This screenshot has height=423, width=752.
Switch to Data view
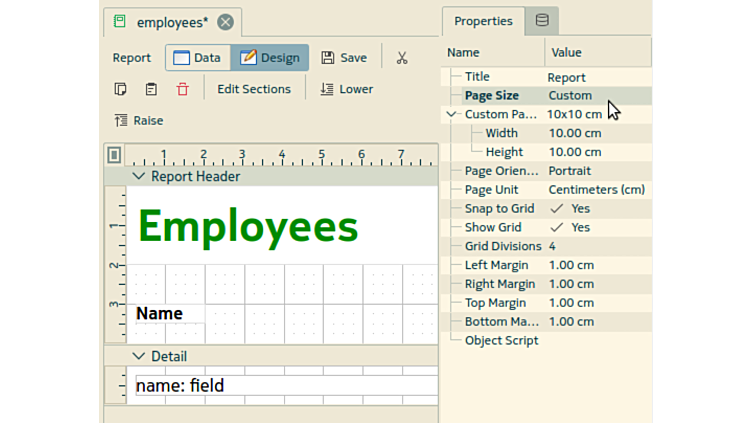pos(197,58)
